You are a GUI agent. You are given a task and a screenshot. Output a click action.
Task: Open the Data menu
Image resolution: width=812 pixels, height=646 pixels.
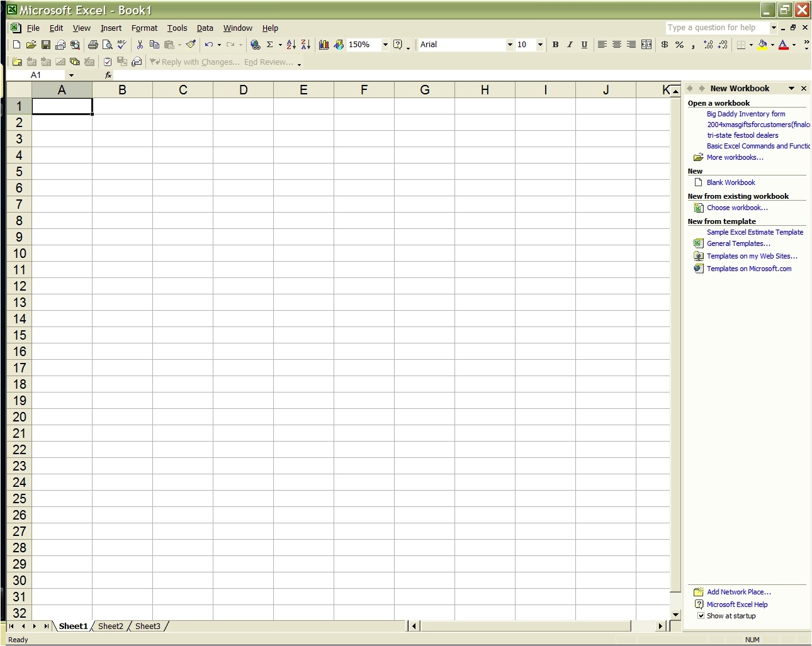pos(205,28)
